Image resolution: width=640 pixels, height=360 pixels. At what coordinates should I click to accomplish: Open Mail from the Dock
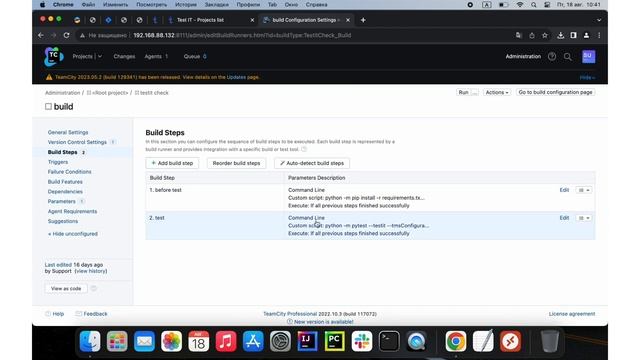pos(144,341)
